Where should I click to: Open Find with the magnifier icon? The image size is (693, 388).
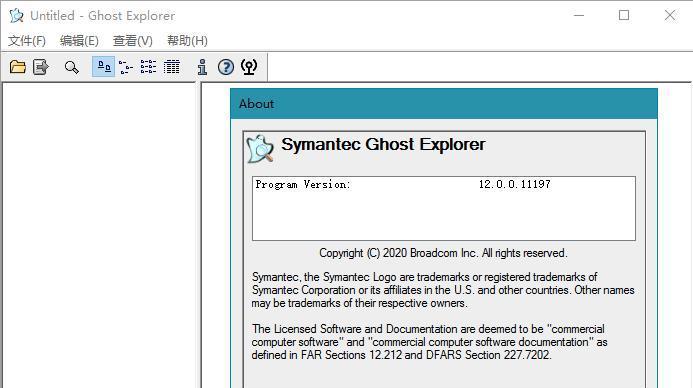click(72, 67)
